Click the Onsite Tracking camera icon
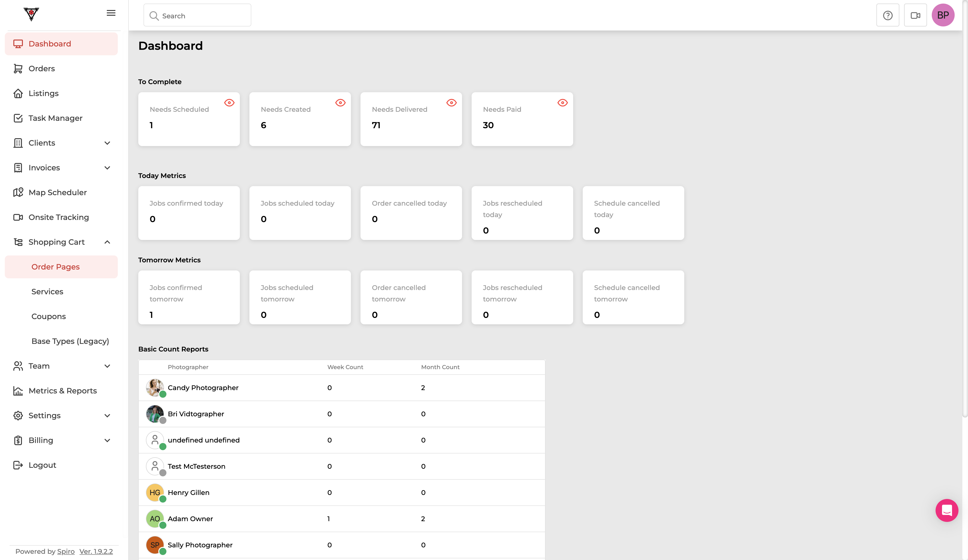Screen dimensions: 968x560 18,217
